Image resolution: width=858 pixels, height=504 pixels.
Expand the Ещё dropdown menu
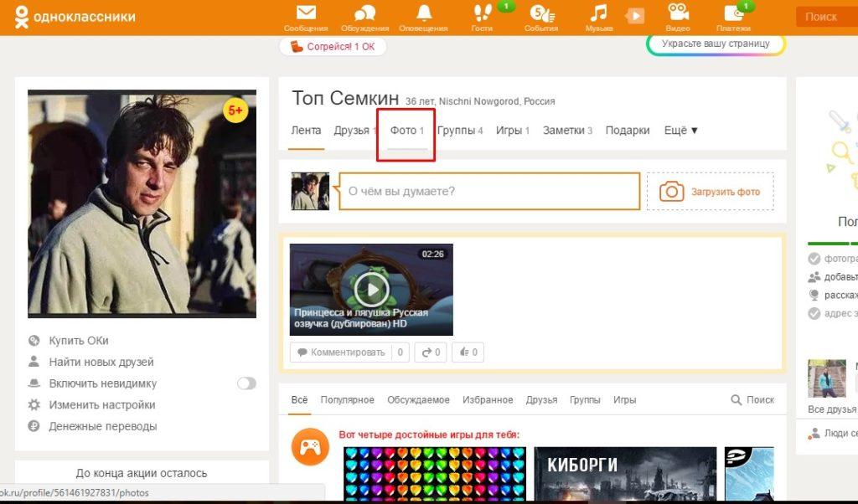(x=680, y=130)
